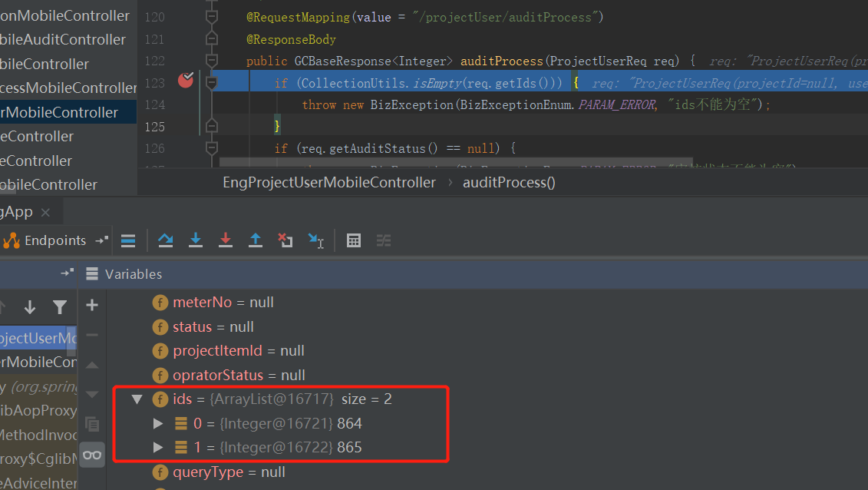
Task: Fold the if block at line 123
Action: coord(212,82)
